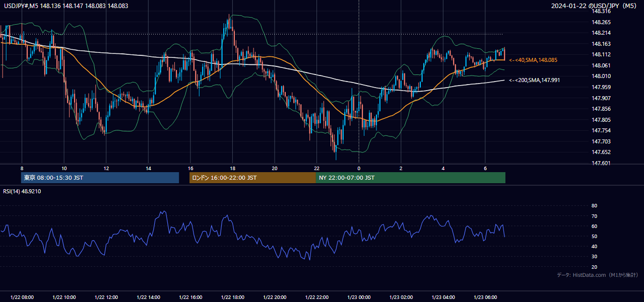
Task: Click the 148.316 price axis label
Action: [602, 11]
